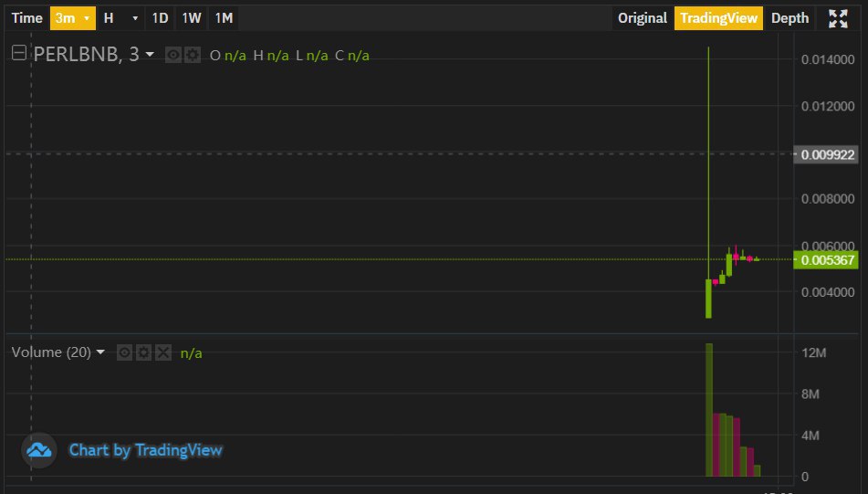
Task: Collapse the PERLBNB legend minus box
Action: click(19, 53)
